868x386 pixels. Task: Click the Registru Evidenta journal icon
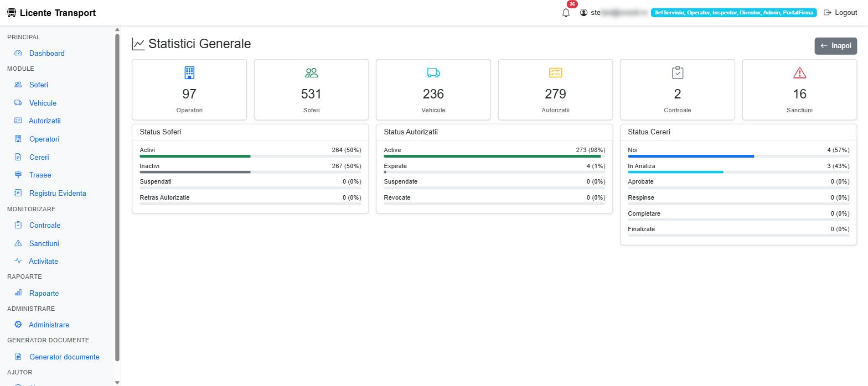(x=18, y=193)
